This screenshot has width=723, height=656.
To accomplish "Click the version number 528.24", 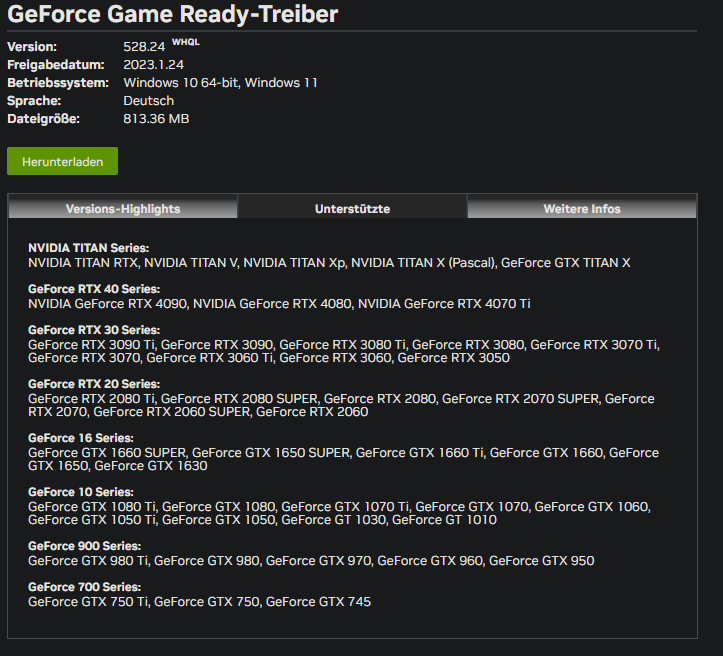I will click(x=144, y=47).
